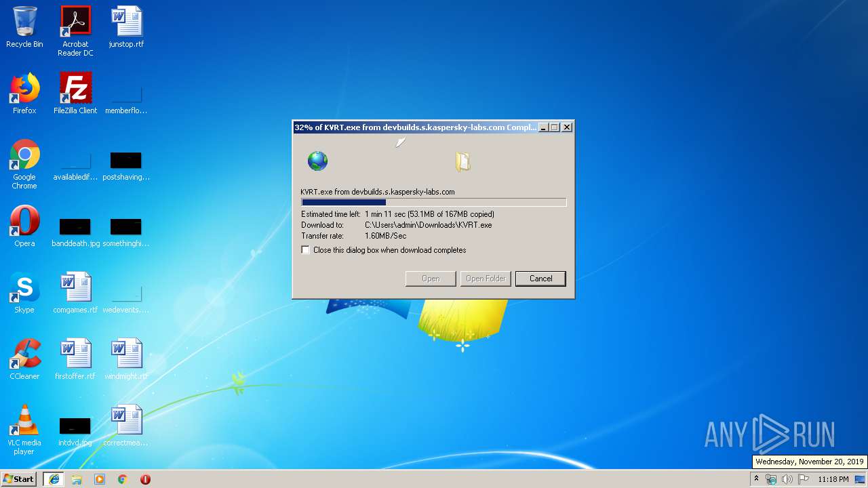This screenshot has height=488, width=868.
Task: Click the disabled Open Folder button
Action: coord(486,279)
